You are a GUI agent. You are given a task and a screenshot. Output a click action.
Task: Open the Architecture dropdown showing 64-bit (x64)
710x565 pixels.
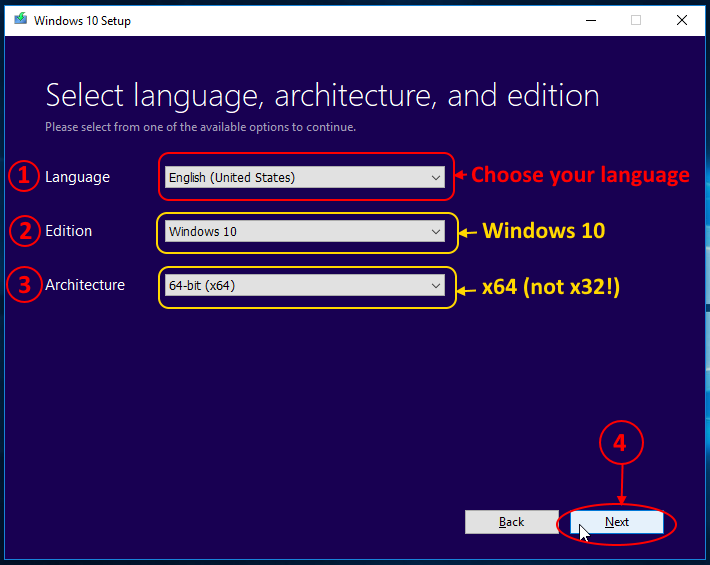tap(305, 285)
